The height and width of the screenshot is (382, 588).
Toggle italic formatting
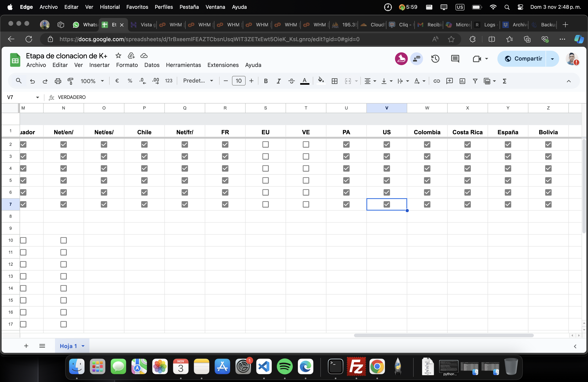[279, 81]
